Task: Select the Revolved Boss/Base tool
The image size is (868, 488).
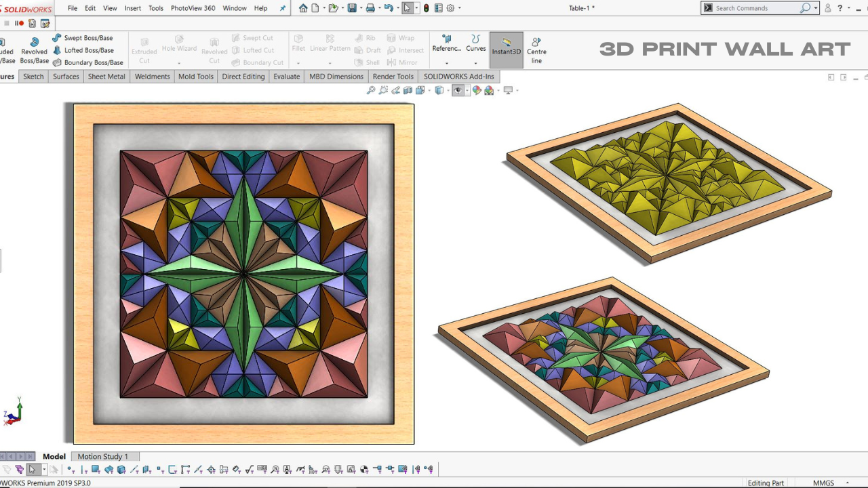Action: tap(33, 49)
